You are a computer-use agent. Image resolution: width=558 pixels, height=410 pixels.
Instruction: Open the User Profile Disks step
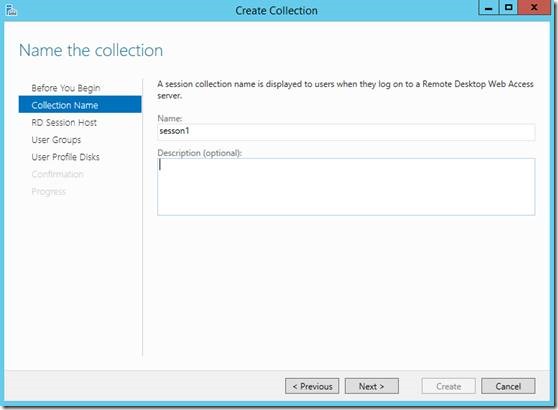coord(65,157)
